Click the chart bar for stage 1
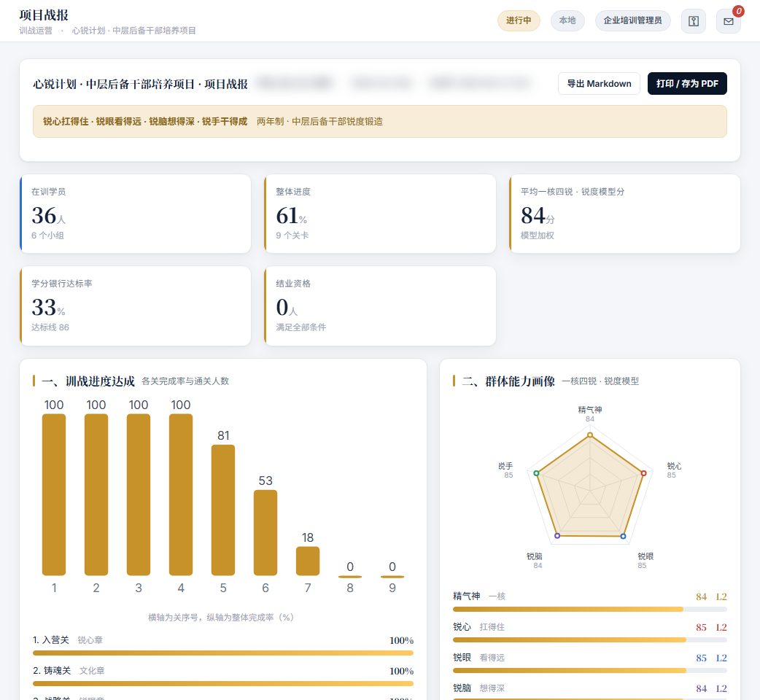Viewport: 760px width, 700px height. pos(54,494)
